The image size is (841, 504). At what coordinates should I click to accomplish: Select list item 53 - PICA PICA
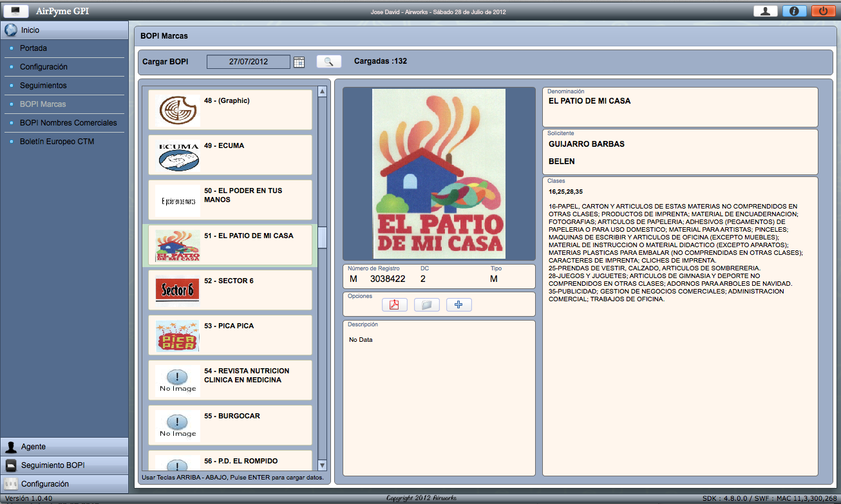point(230,335)
